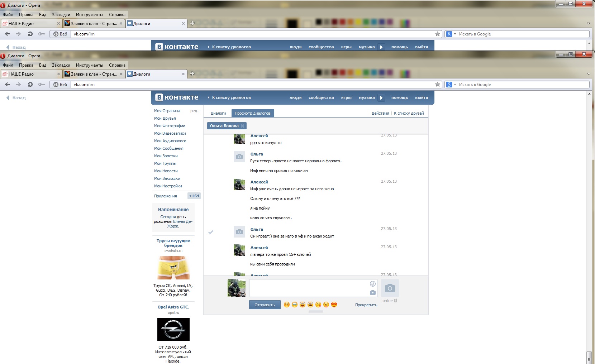Open Файл menu in front Opera window
The height and width of the screenshot is (364, 595).
(8, 65)
